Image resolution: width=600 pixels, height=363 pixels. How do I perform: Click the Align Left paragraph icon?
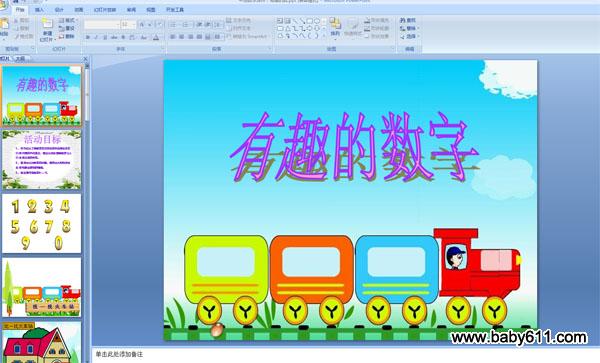pos(173,37)
